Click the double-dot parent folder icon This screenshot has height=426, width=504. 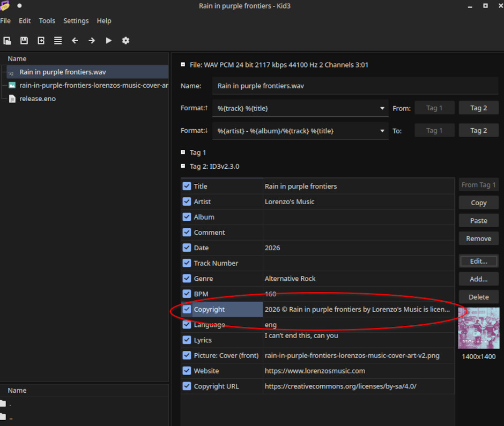pos(3,417)
